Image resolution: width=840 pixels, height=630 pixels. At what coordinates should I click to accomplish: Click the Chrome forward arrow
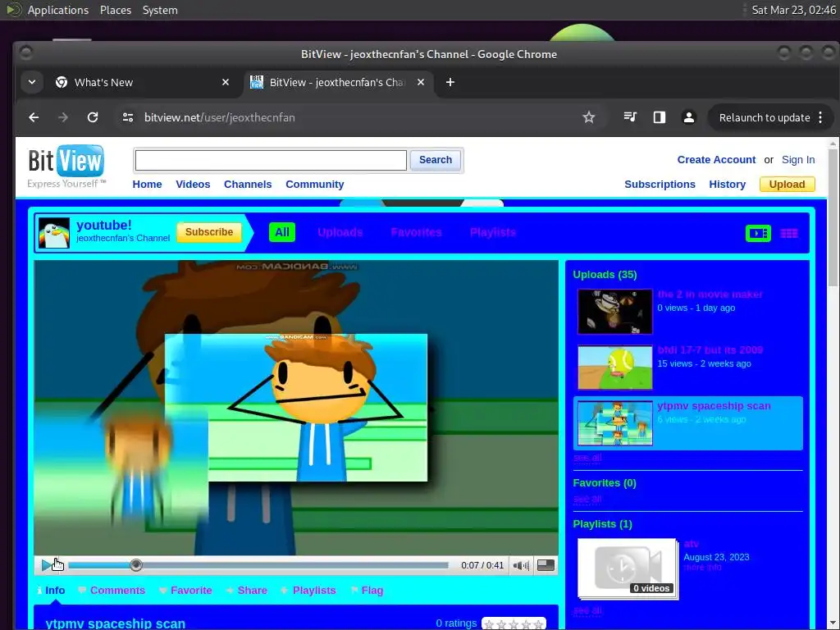coord(63,117)
